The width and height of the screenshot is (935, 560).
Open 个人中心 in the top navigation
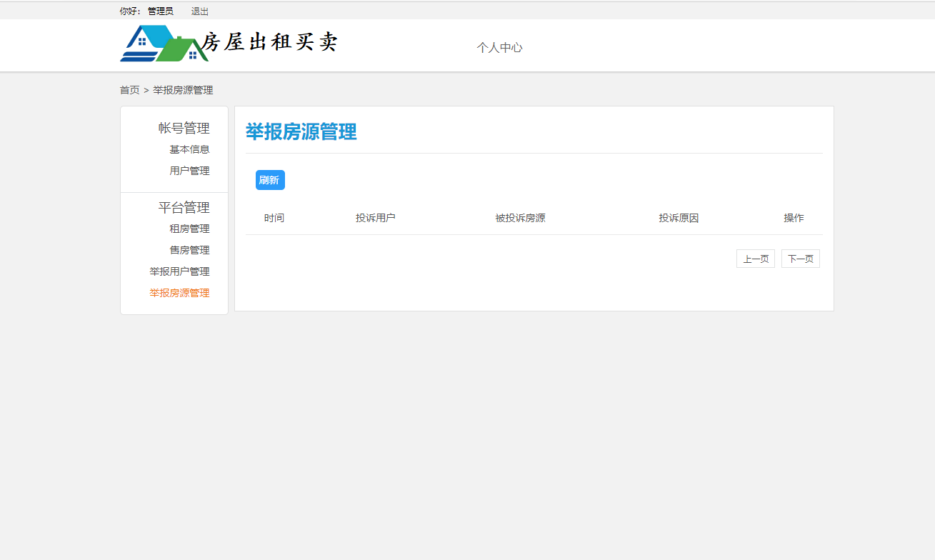pos(499,48)
